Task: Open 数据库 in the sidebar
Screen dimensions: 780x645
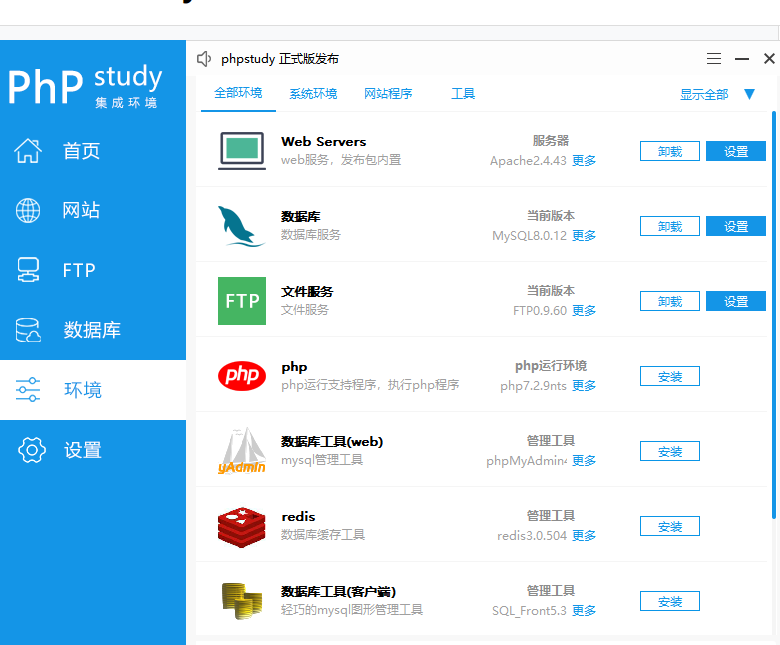Action: tap(93, 330)
